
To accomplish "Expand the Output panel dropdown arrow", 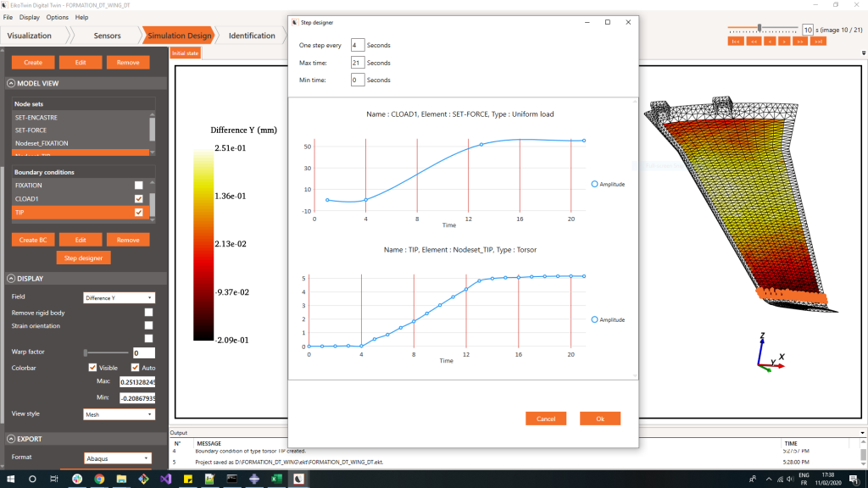I will pos(862,433).
